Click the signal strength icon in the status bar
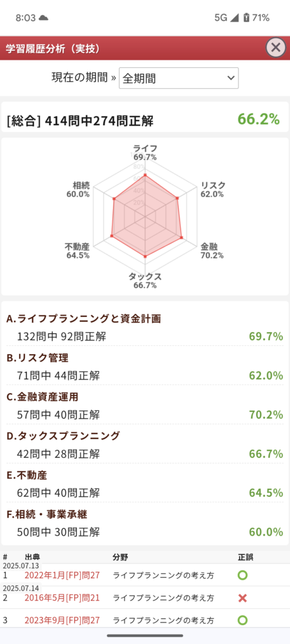290x644 pixels. coord(234,18)
